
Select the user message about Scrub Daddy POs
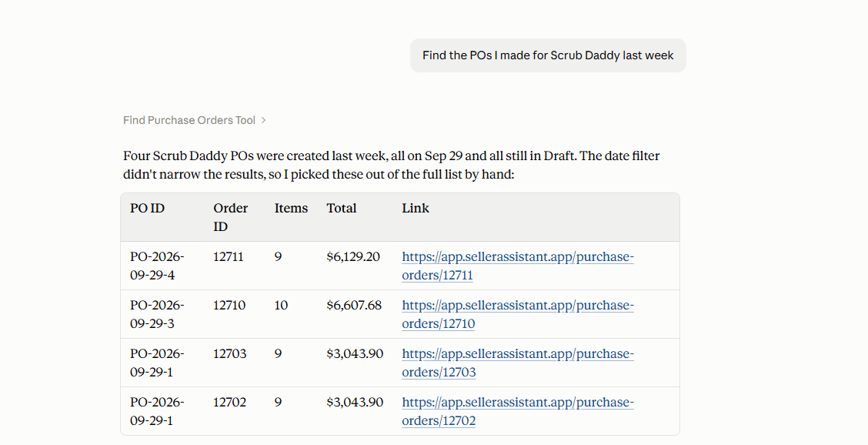pos(548,55)
